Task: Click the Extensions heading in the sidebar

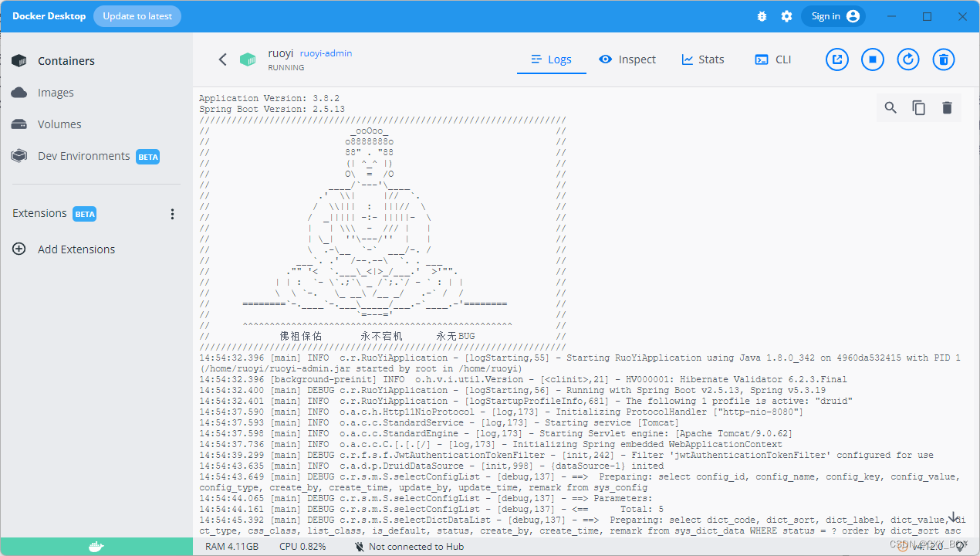Action: coord(39,214)
